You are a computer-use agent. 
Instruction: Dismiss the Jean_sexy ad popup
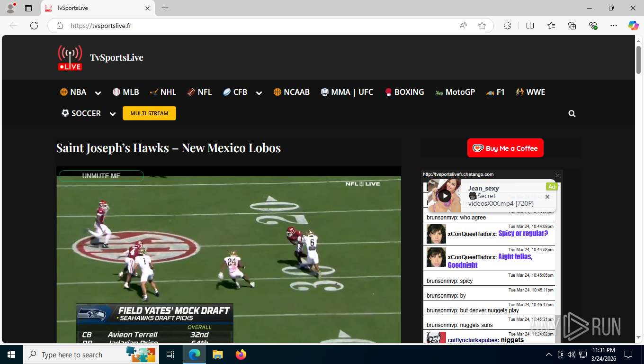click(x=547, y=197)
